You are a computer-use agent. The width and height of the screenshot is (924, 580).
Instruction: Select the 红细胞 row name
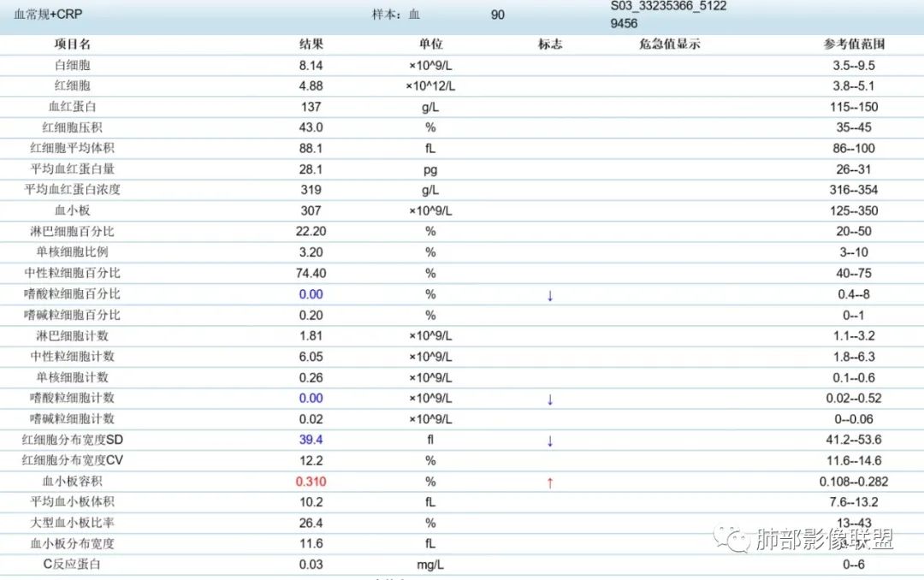(73, 86)
